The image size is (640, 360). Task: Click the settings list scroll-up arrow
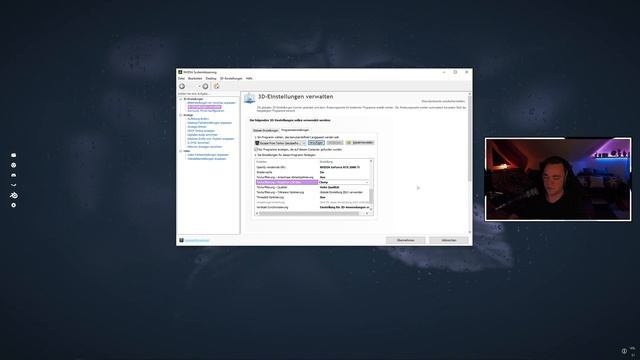pyautogui.click(x=371, y=161)
